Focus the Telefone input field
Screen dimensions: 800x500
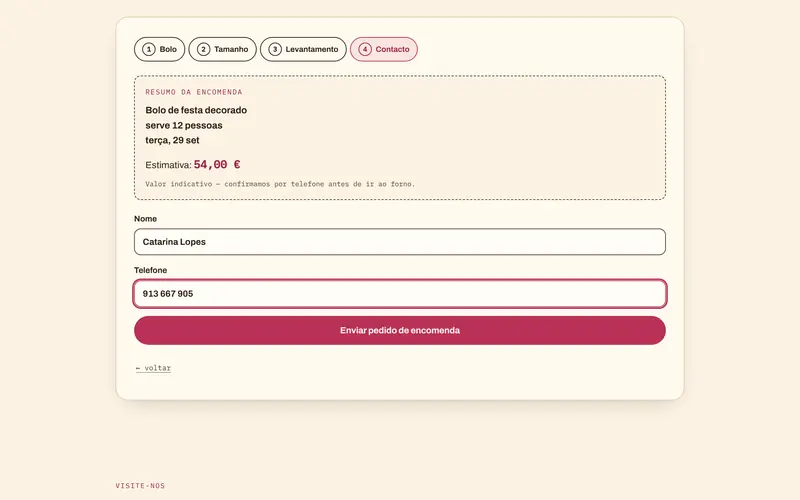coord(399,294)
